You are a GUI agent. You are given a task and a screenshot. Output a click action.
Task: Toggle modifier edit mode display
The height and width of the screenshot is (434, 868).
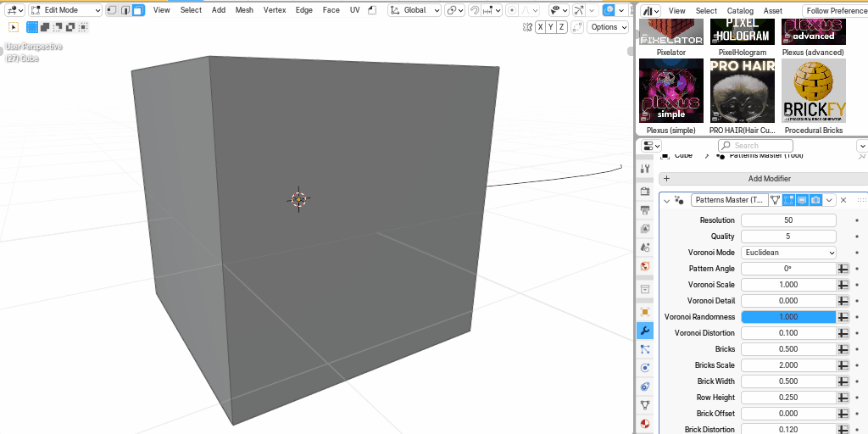789,200
